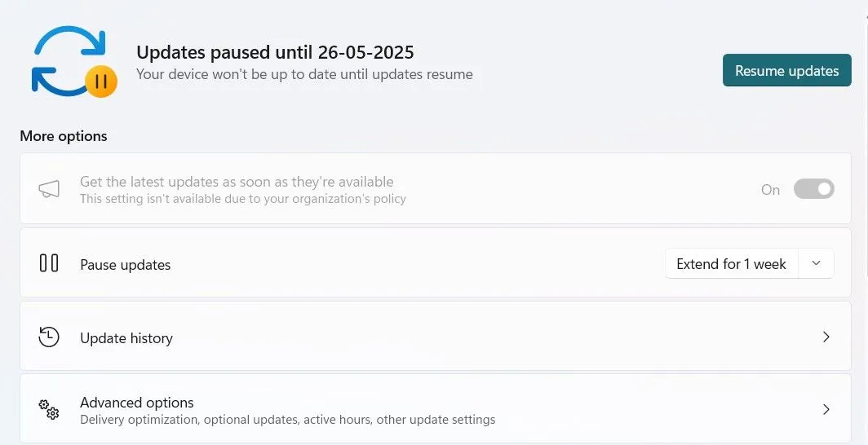Expand Update history using its chevron
The height and width of the screenshot is (445, 868).
click(826, 337)
